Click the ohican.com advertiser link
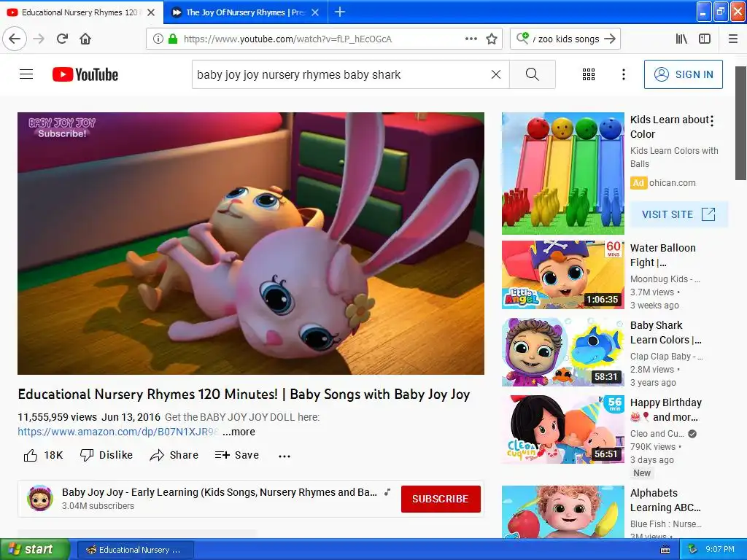Viewport: 747px width, 560px height. tap(672, 183)
